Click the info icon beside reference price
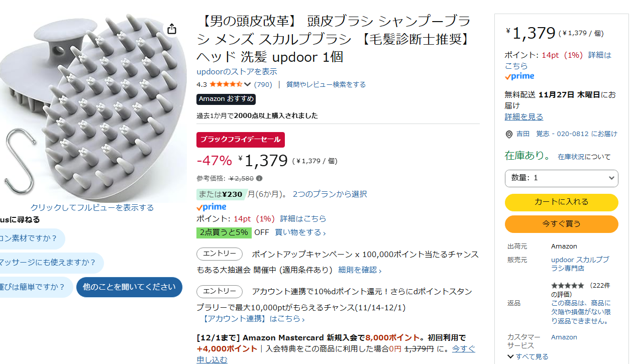The height and width of the screenshot is (364, 631). [259, 178]
